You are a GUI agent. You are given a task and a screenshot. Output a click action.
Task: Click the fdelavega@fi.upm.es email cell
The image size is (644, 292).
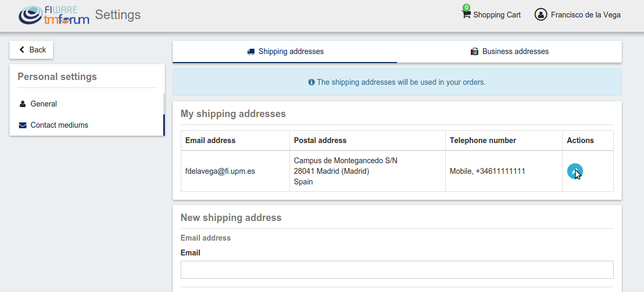(220, 171)
